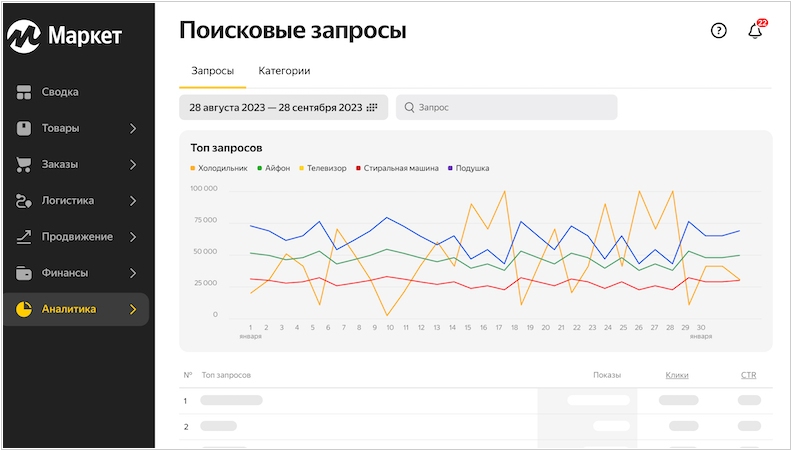Click the Маркет brand name text
Viewport: 791px width, 450px height.
pos(85,36)
